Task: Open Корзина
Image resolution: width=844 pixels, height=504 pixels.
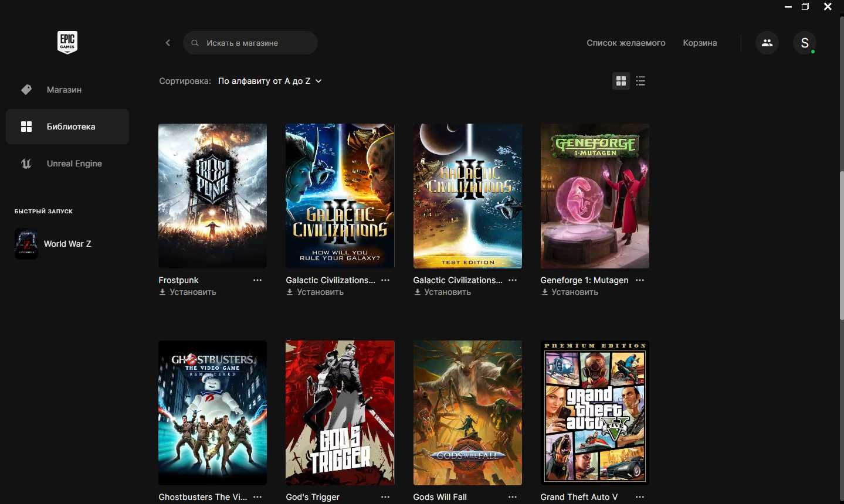Action: pos(700,43)
